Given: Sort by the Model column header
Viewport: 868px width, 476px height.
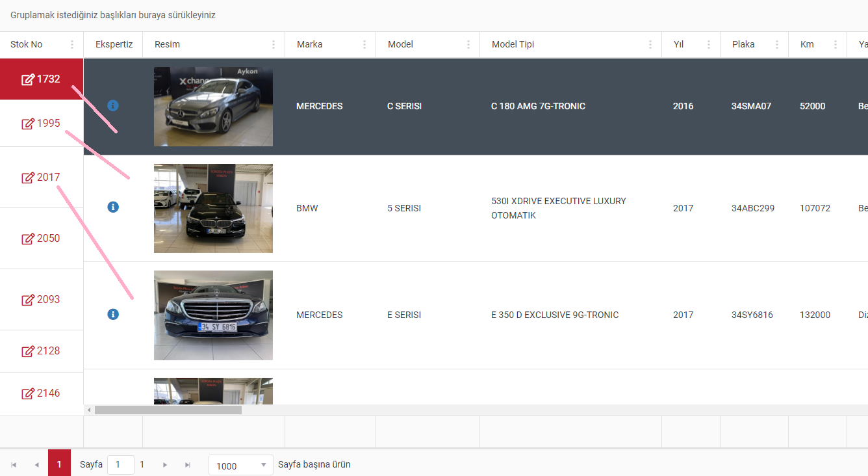Looking at the screenshot, I should tap(400, 45).
